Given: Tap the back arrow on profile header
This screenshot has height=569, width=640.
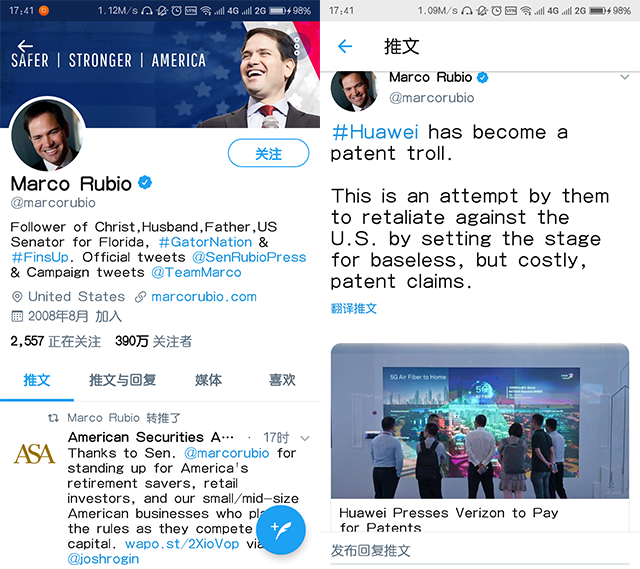Looking at the screenshot, I should [x=25, y=45].
